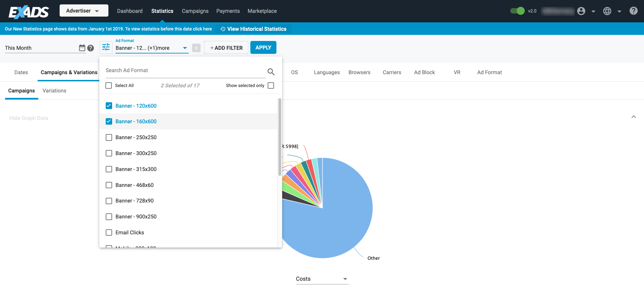Go to the Campaigns menu
Screen dimensions: 644x298
coord(195,11)
